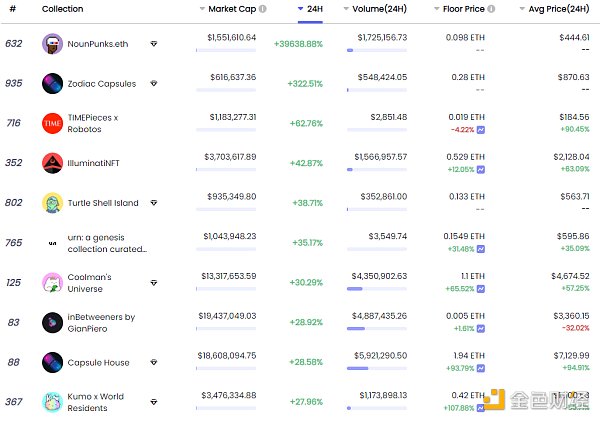Click the Zodiac Capsules round thumbnail
The width and height of the screenshot is (600, 421).
tap(52, 84)
